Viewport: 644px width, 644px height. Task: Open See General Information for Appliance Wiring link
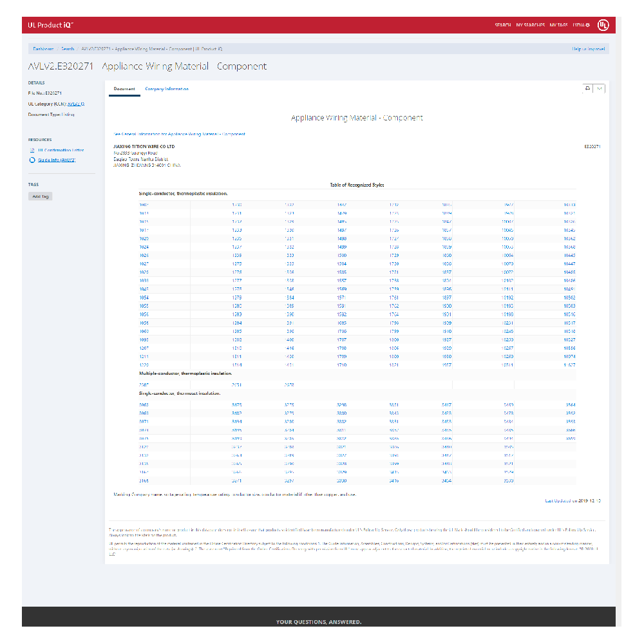click(x=179, y=134)
